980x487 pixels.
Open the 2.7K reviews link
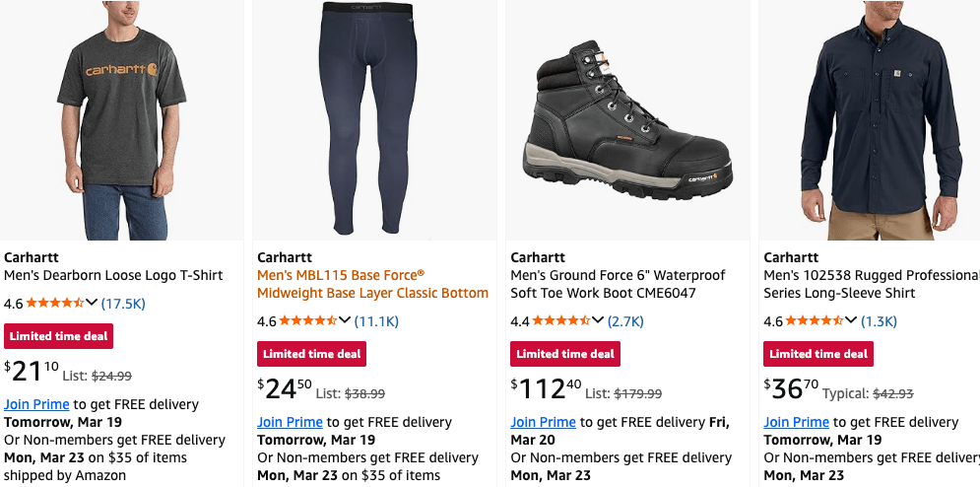[625, 321]
